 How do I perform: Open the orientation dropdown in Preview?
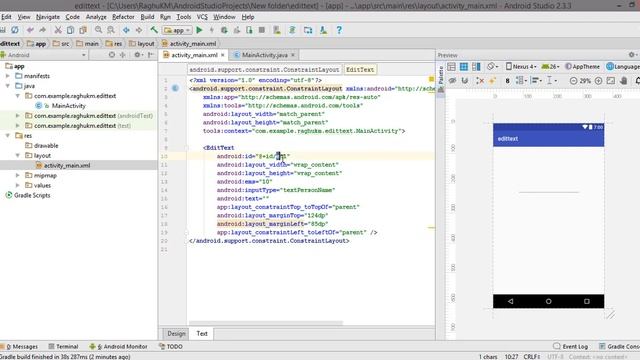point(493,67)
